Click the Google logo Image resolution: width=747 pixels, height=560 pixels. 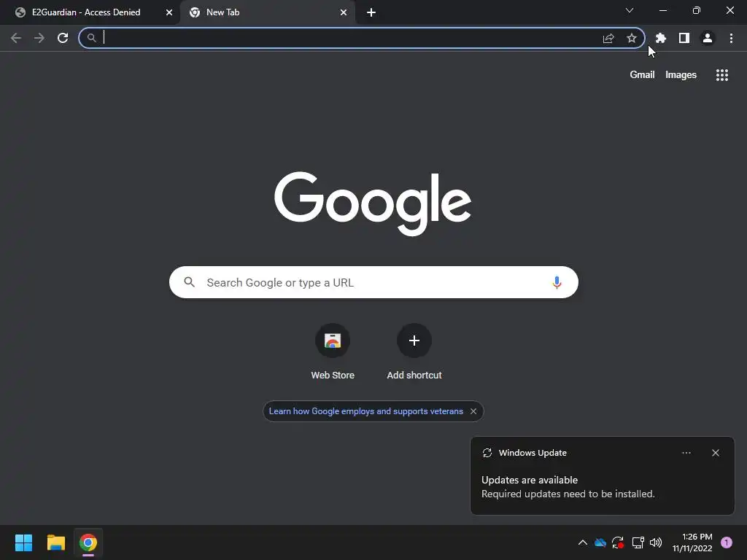coord(373,204)
